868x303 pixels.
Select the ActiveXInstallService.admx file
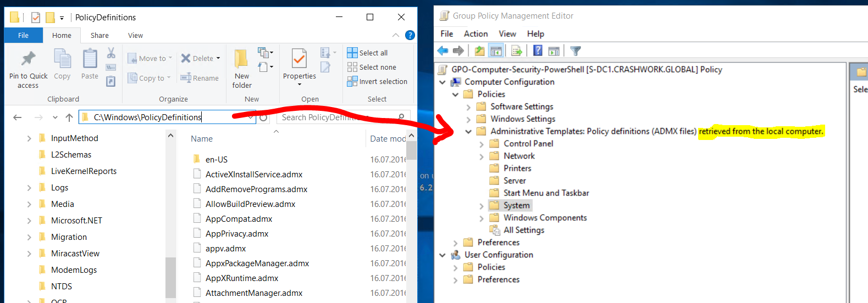coord(248,175)
